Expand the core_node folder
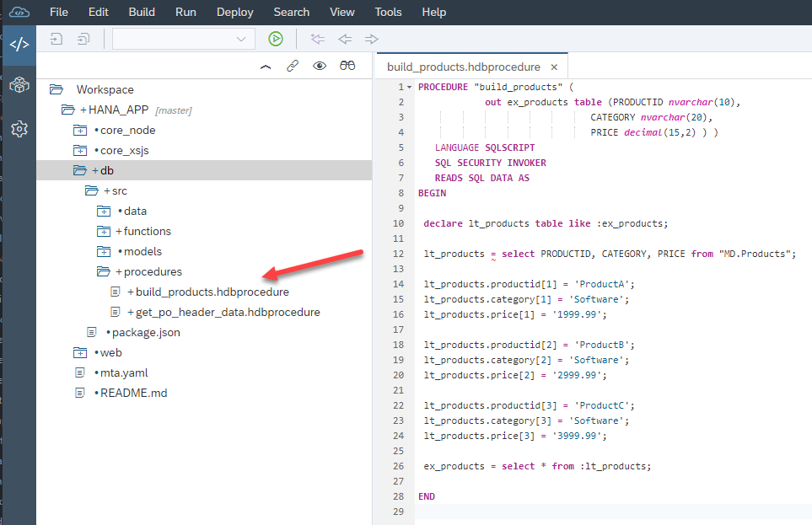812x525 pixels. [80, 130]
